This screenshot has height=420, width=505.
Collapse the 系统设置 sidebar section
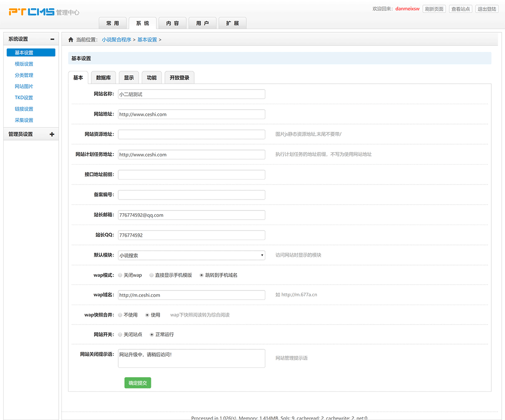52,39
